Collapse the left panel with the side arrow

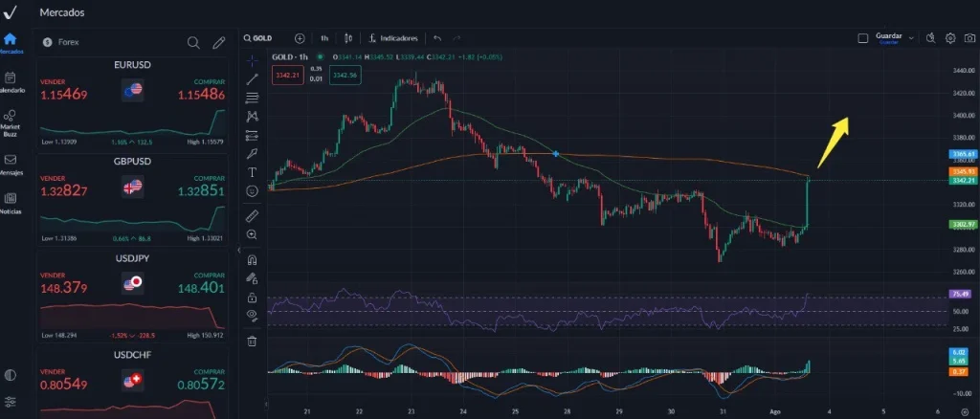237,250
